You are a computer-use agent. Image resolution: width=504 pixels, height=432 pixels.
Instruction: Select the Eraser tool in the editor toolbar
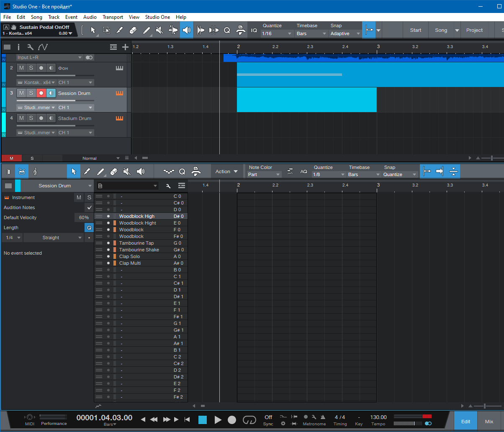(x=114, y=171)
